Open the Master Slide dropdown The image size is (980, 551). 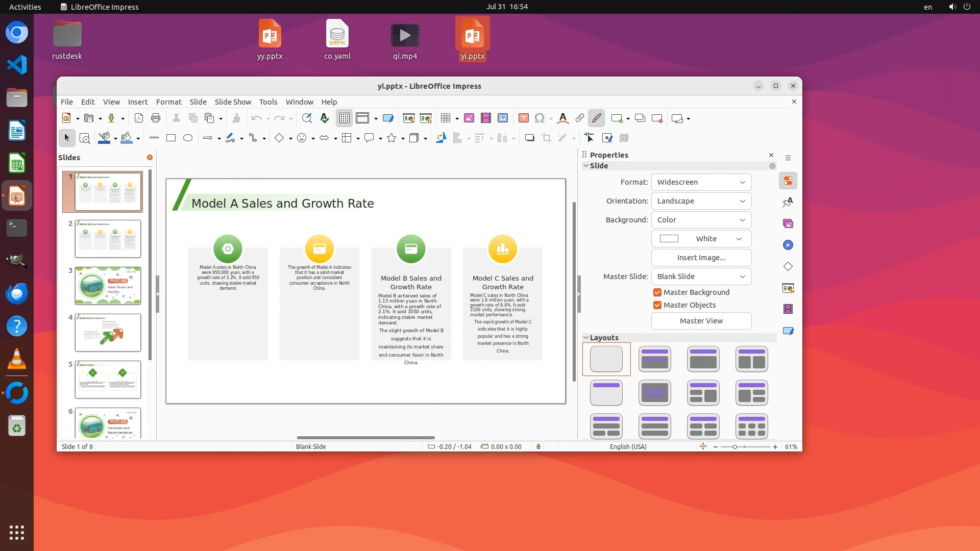[701, 277]
